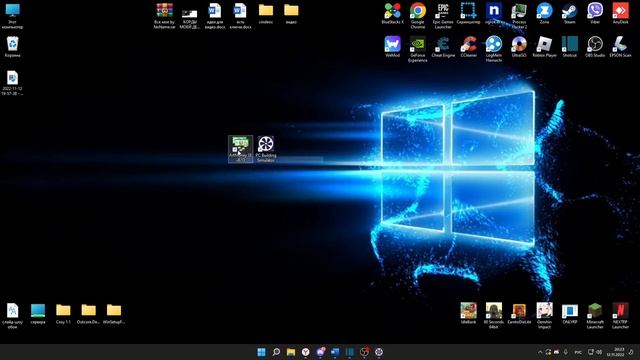640x360 pixels.
Task: Select the 'Cosy 1.1' folder
Action: [x=63, y=313]
